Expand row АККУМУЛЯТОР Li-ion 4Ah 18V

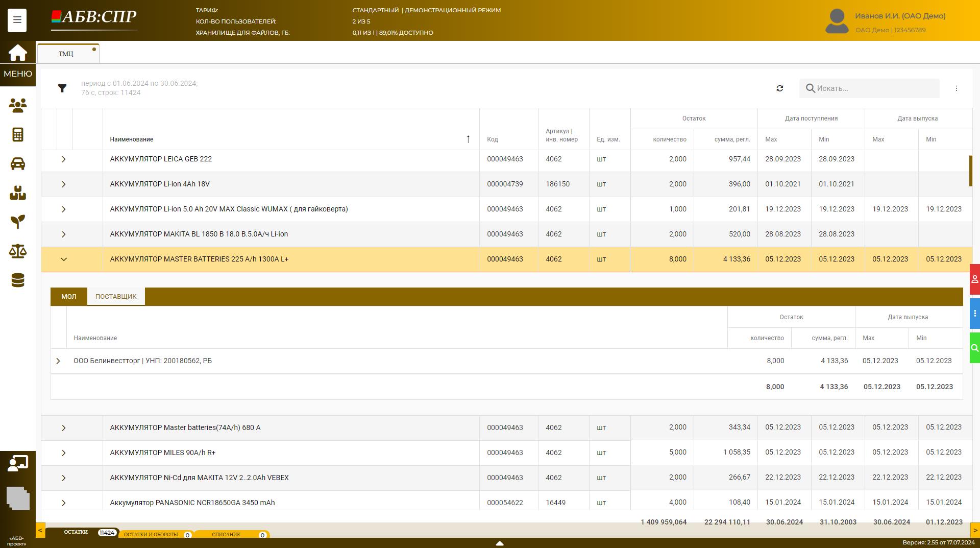(64, 184)
